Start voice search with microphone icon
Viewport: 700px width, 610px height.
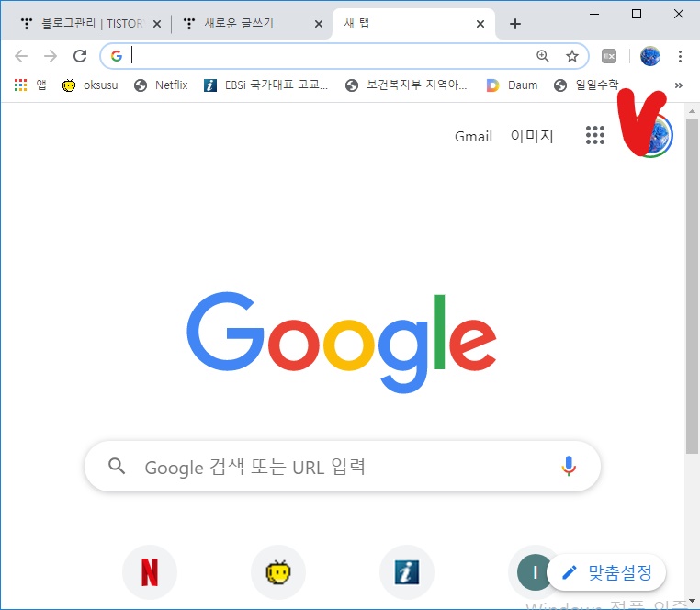coord(569,466)
